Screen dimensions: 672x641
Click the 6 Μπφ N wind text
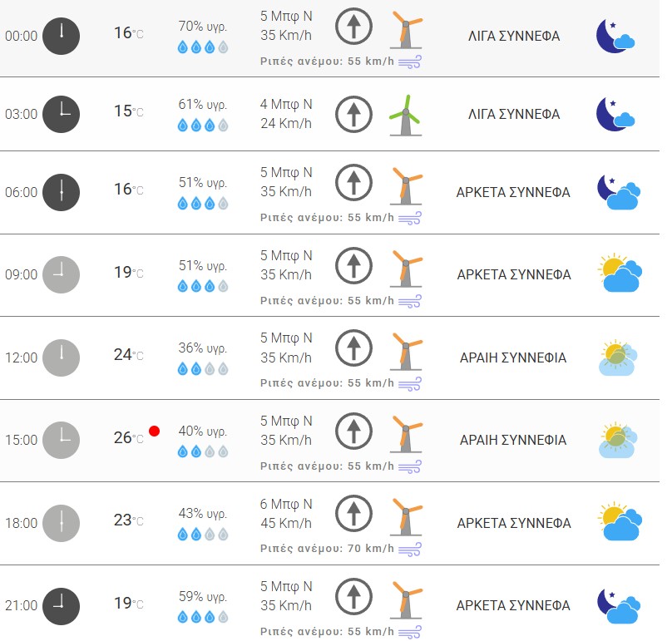pos(286,504)
